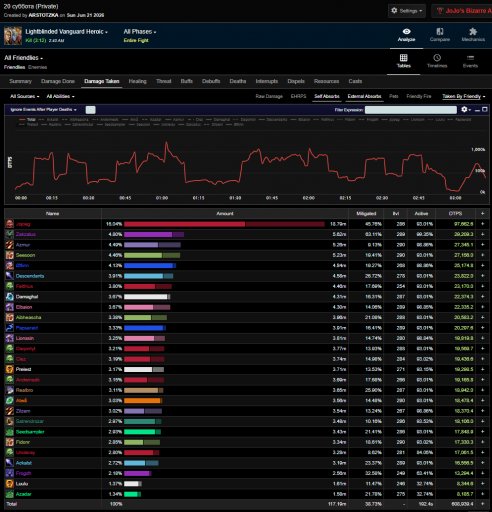This screenshot has width=492, height=512.
Task: Click the class icon beside Damaghal
Action: click(10, 297)
